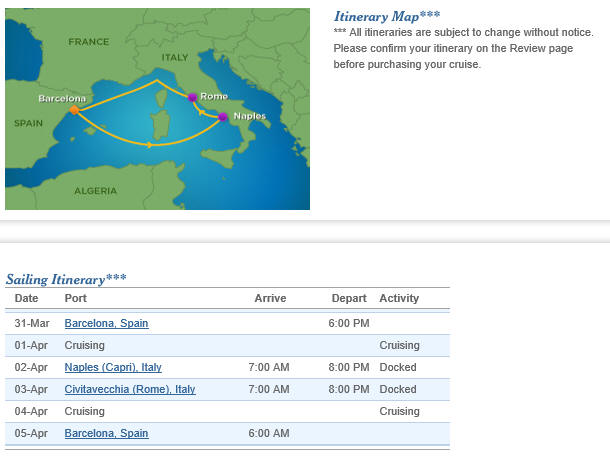Select the Port column header
This screenshot has width=610, height=456.
click(75, 298)
